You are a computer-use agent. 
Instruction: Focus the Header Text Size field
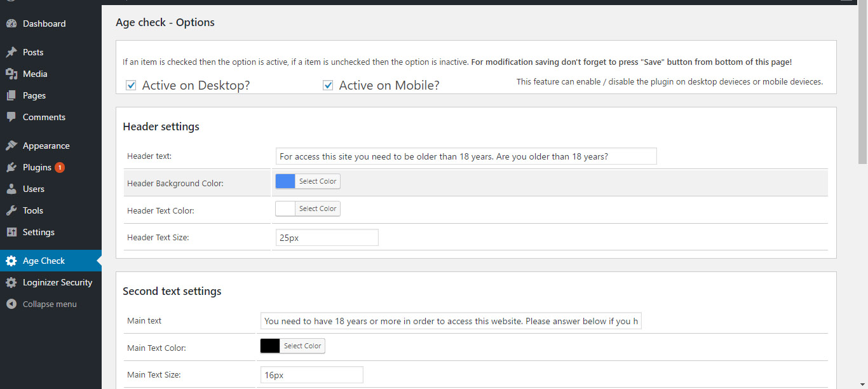pos(327,238)
